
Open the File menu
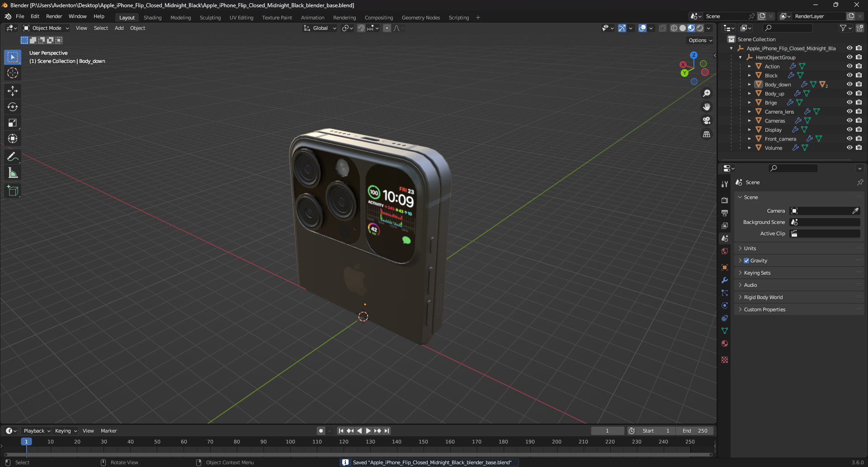point(20,16)
